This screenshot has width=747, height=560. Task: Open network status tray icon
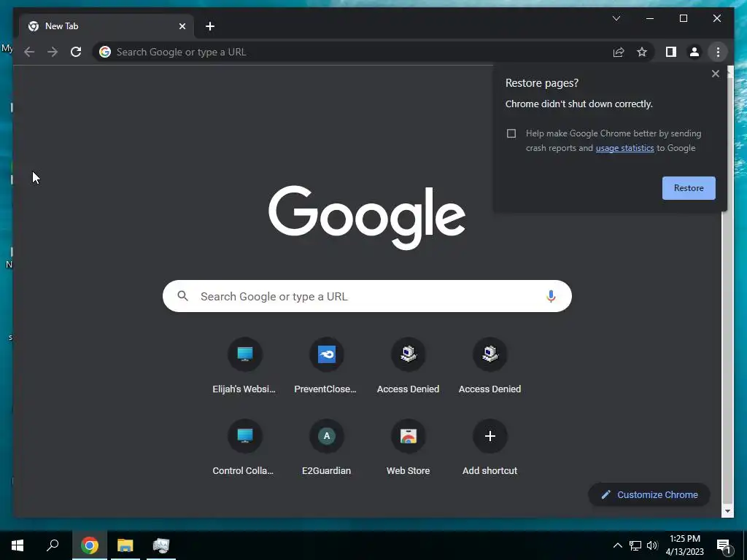pos(635,545)
